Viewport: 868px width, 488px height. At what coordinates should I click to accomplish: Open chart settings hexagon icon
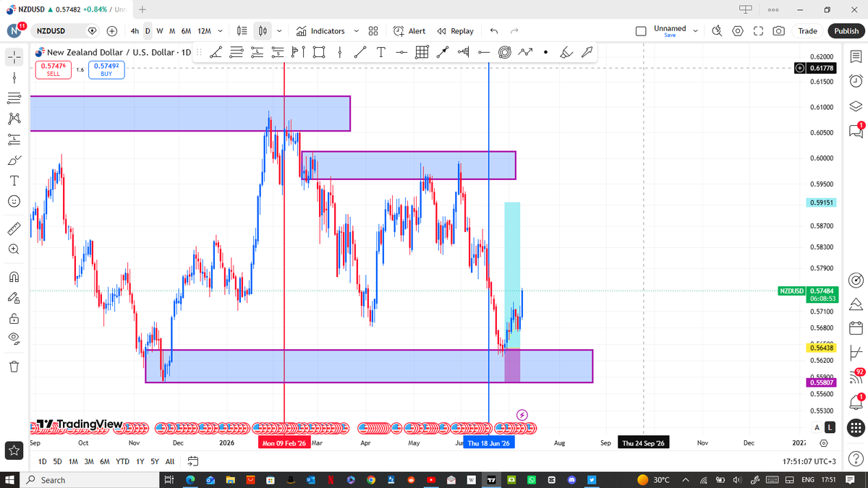click(x=738, y=31)
